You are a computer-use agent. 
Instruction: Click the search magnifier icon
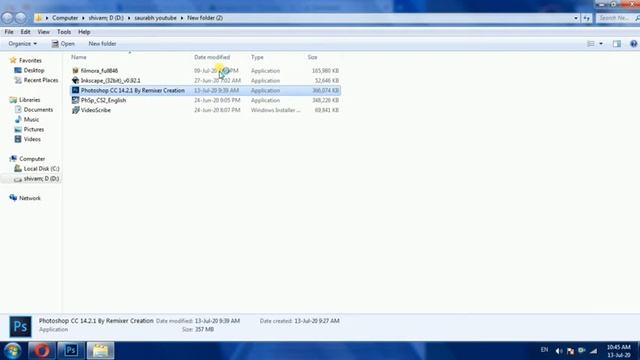(x=637, y=18)
